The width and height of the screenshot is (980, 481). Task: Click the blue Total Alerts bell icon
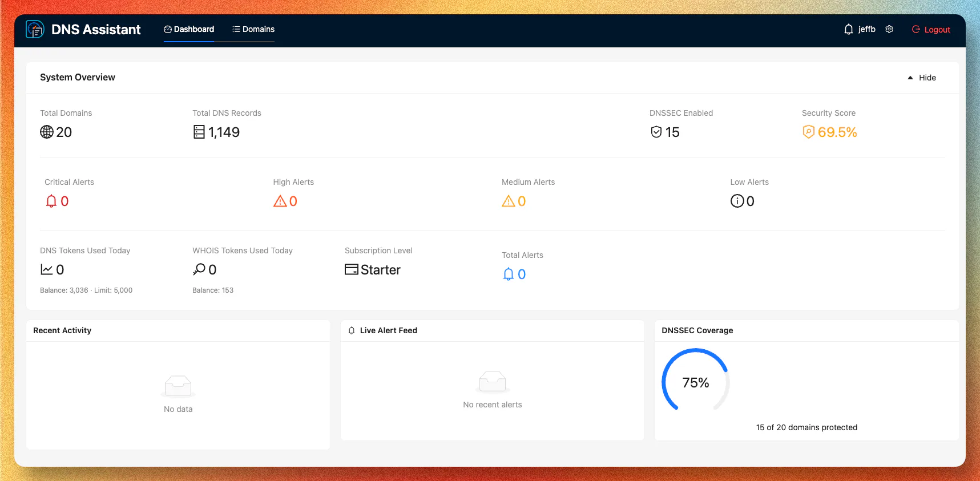click(509, 274)
